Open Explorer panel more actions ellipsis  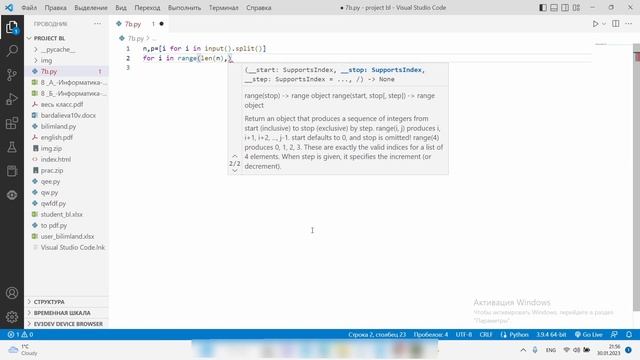[97, 24]
